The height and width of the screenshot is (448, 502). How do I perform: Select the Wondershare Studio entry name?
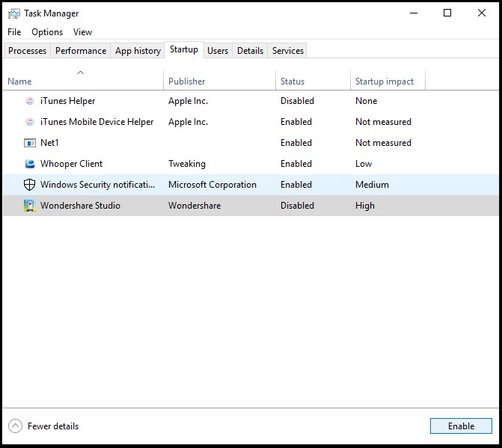tap(80, 206)
